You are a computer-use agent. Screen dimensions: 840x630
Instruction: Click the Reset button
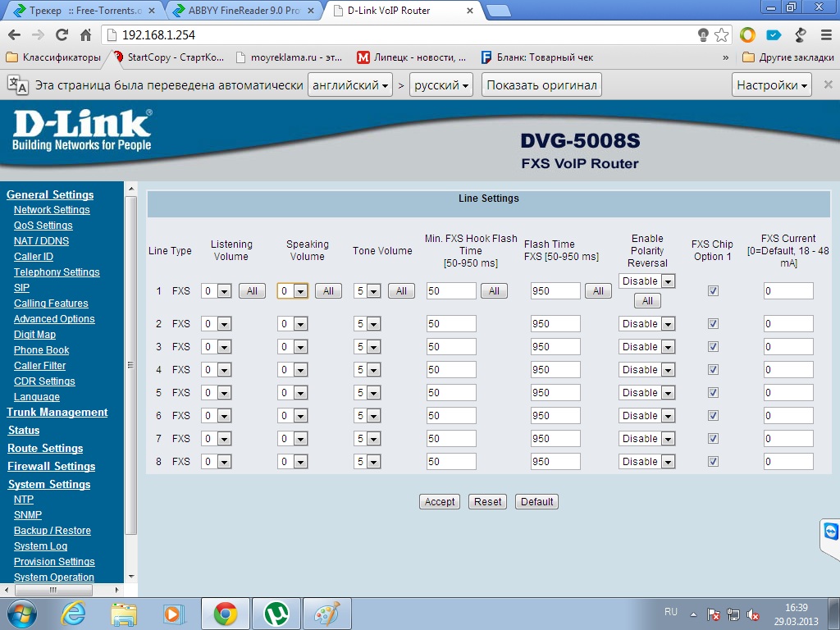pos(487,502)
